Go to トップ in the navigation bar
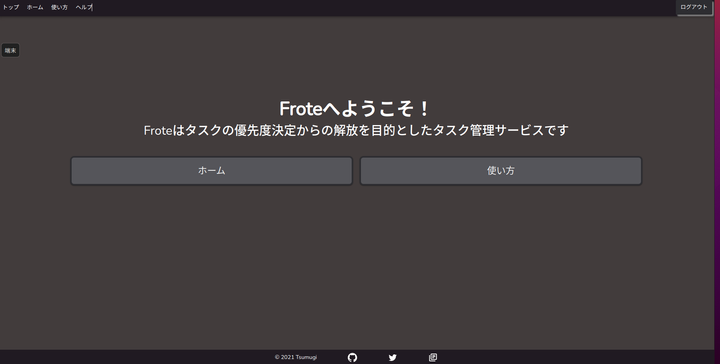 (11, 7)
